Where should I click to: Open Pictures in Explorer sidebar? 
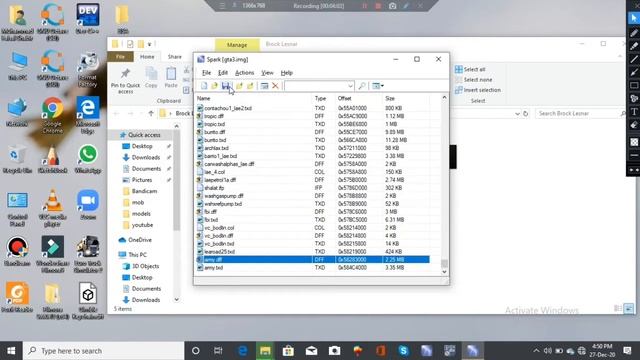(137, 180)
